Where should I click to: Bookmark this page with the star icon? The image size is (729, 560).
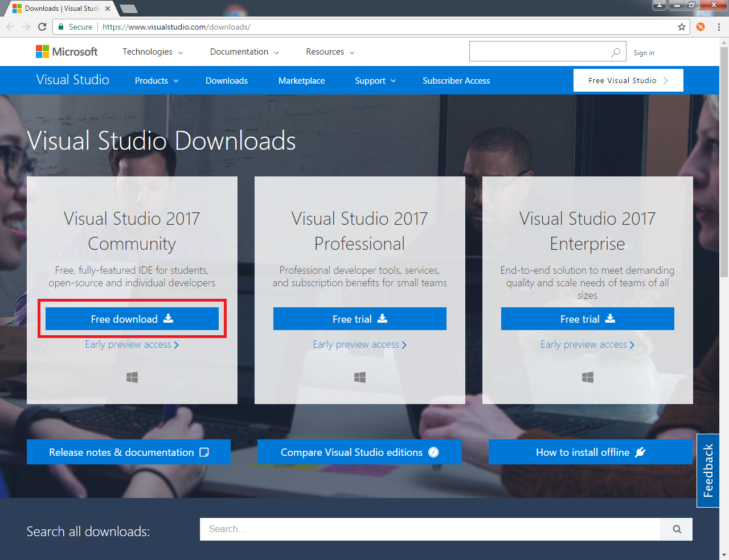coord(681,27)
